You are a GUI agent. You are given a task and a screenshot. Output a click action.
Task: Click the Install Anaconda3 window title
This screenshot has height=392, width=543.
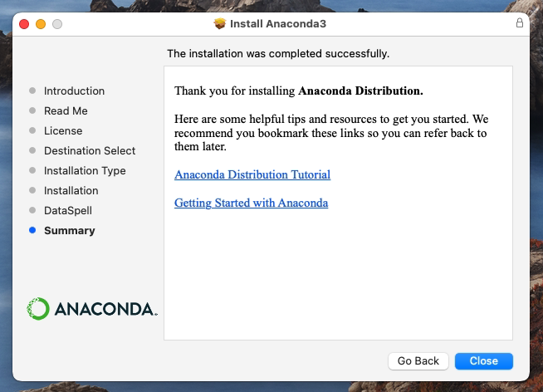click(x=277, y=24)
